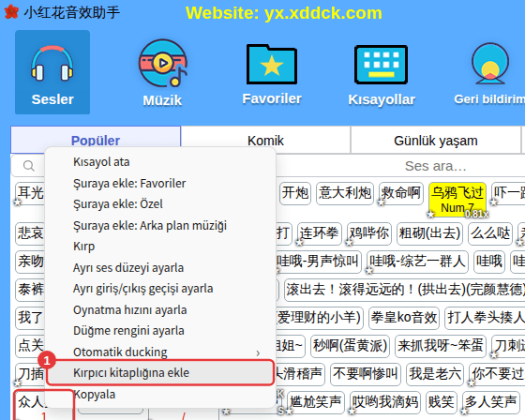Select Şuraya ekle: Özel
This screenshot has width=525, height=420.
(160, 204)
